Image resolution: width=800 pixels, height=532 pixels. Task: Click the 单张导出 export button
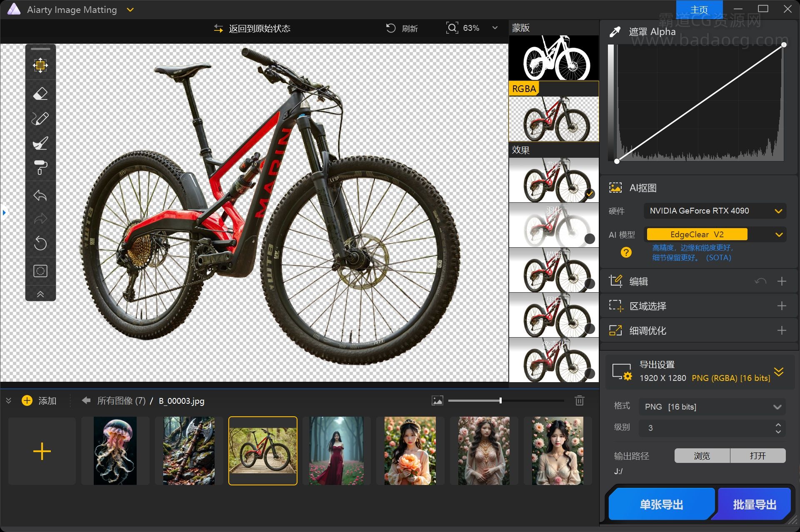(x=662, y=505)
